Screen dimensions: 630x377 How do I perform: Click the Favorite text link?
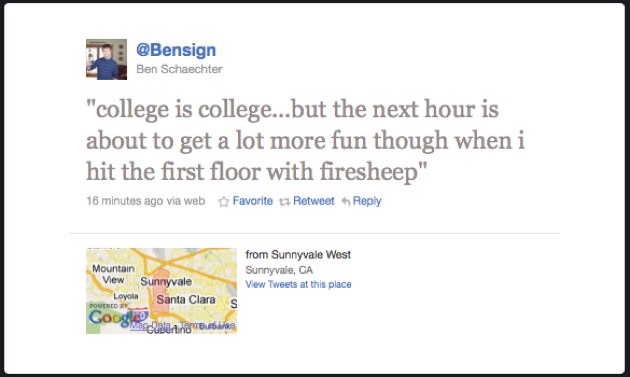point(252,201)
